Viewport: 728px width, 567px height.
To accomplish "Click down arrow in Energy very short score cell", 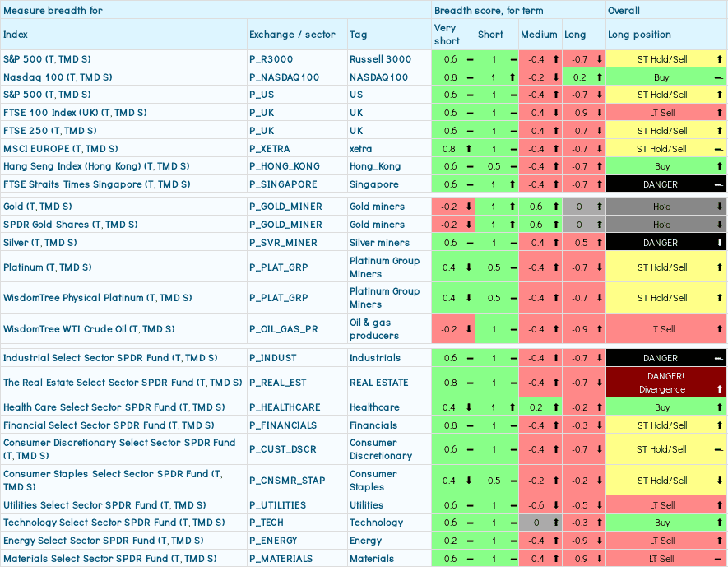I will pos(469,541).
